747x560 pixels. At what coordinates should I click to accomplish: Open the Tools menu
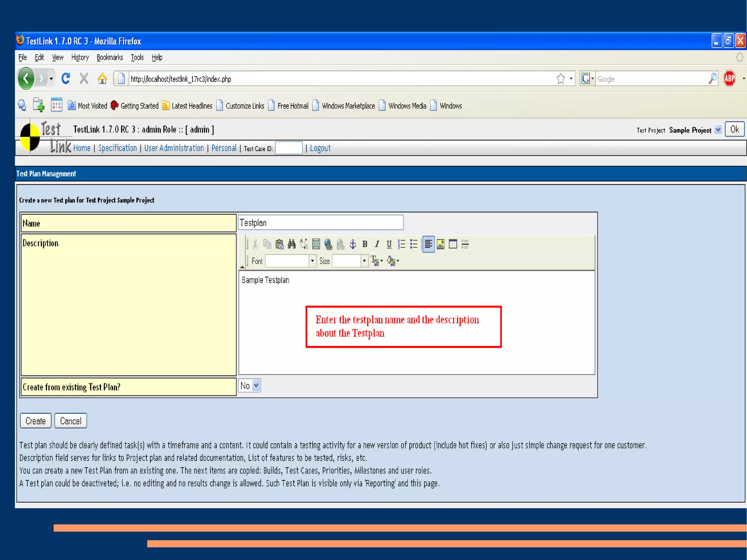[137, 57]
